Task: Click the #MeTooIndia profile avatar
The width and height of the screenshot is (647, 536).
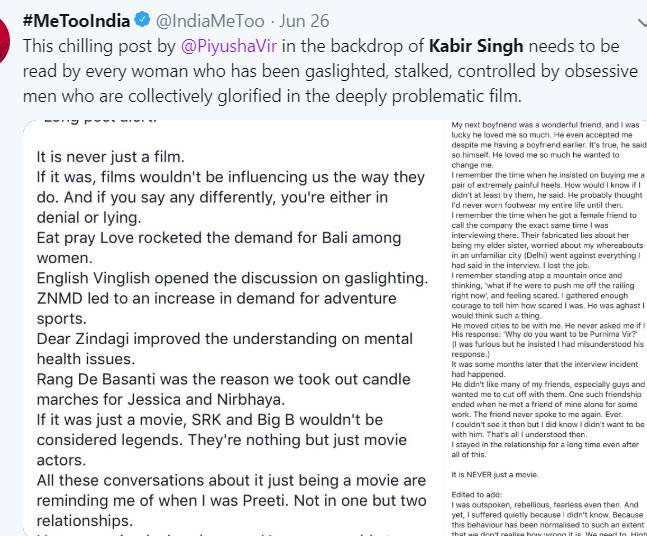Action: (7, 31)
